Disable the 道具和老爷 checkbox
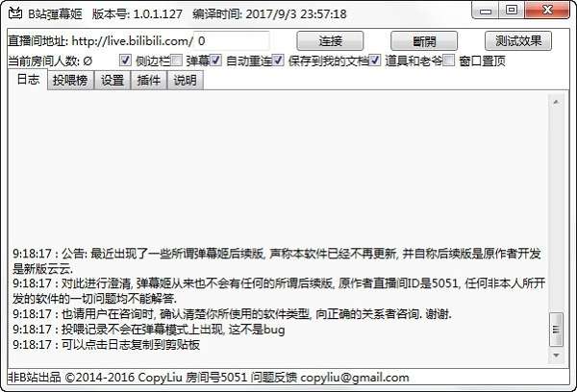Image resolution: width=577 pixels, height=392 pixels. tap(375, 60)
